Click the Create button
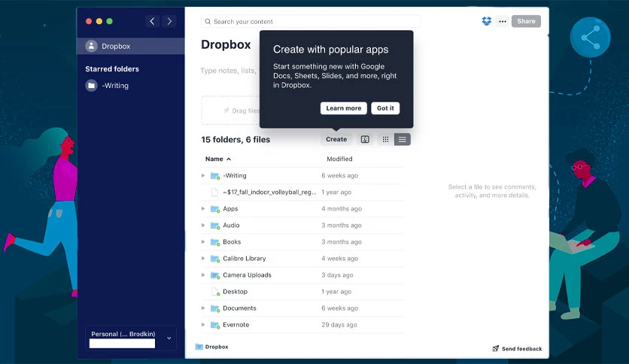The width and height of the screenshot is (629, 364). [336, 139]
